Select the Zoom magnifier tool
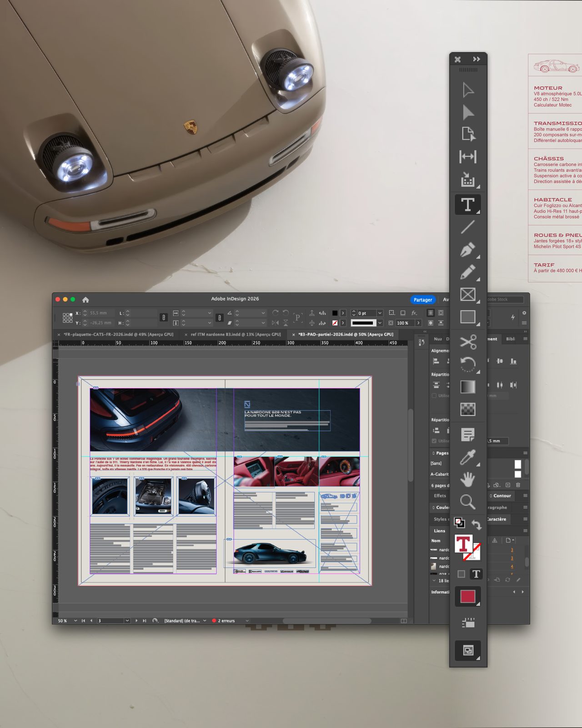Screen dimensions: 582x728 468,502
